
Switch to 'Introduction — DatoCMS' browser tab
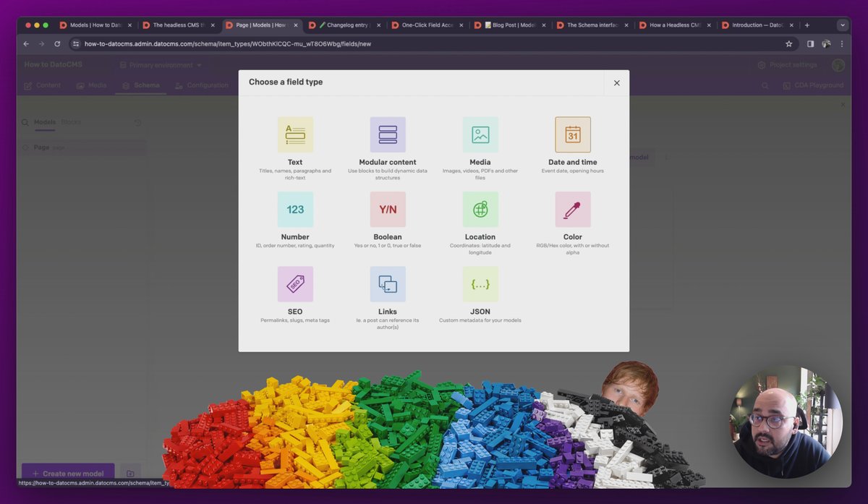pos(758,25)
